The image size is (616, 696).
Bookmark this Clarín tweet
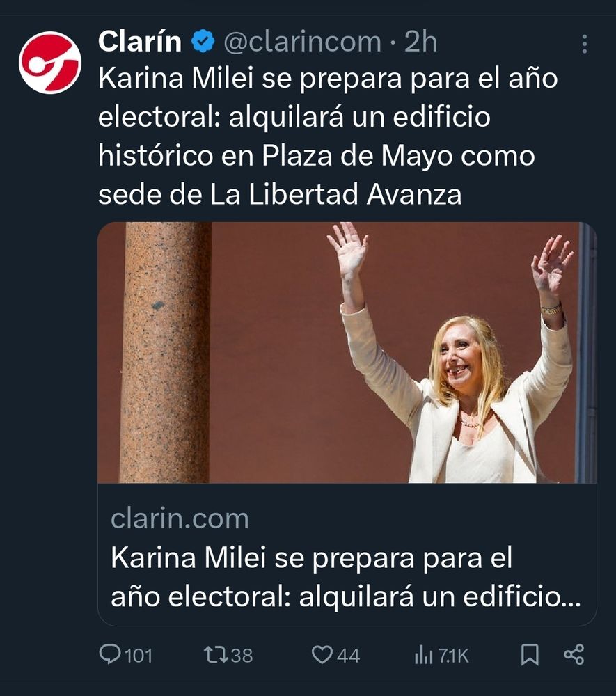pos(530,655)
